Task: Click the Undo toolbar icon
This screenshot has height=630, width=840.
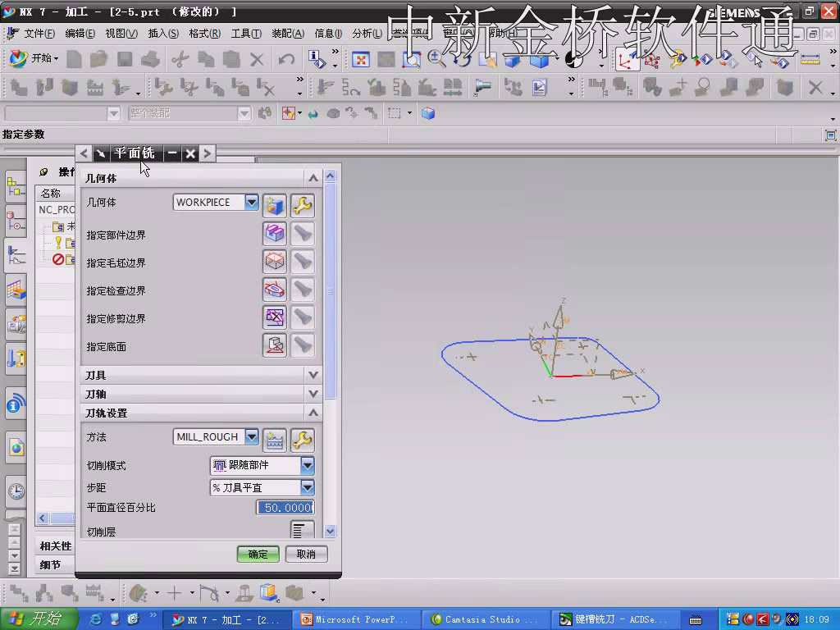Action: (x=286, y=59)
